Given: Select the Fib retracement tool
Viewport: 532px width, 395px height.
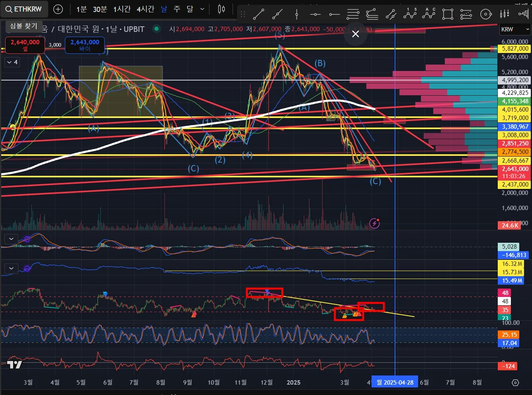Looking at the screenshot, I should click(353, 15).
